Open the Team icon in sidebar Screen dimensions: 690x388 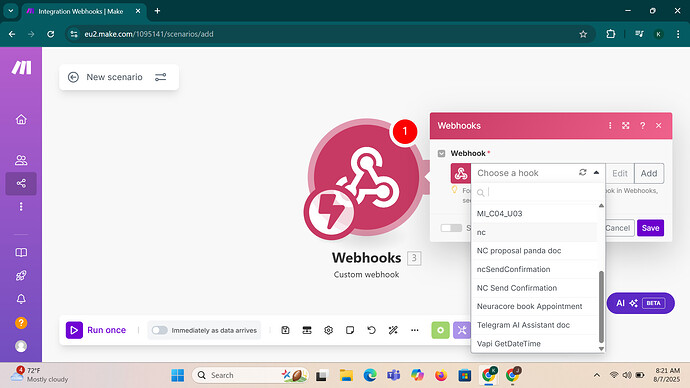click(x=21, y=160)
